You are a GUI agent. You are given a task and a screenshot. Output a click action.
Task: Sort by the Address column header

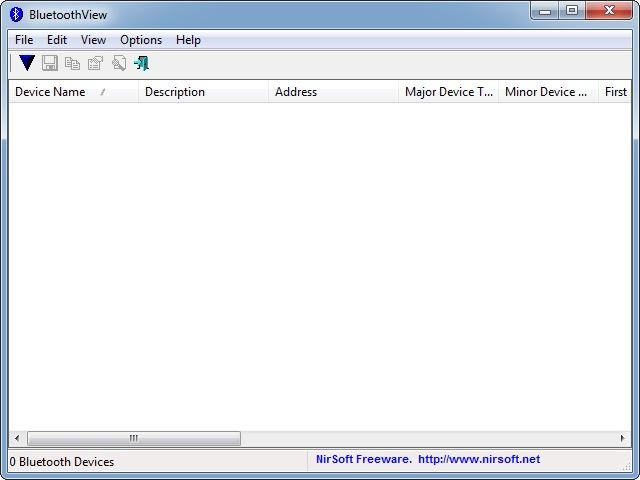(x=333, y=92)
